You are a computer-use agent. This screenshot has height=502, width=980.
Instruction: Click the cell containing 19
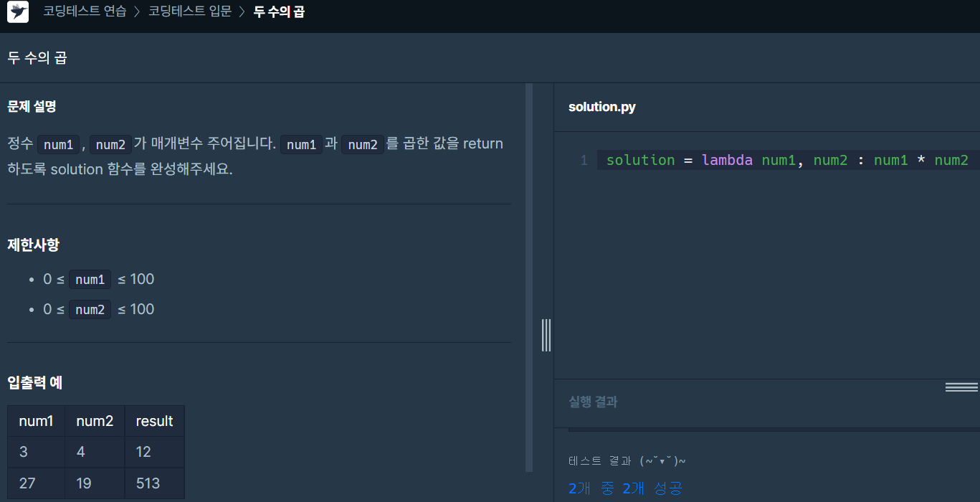(95, 483)
